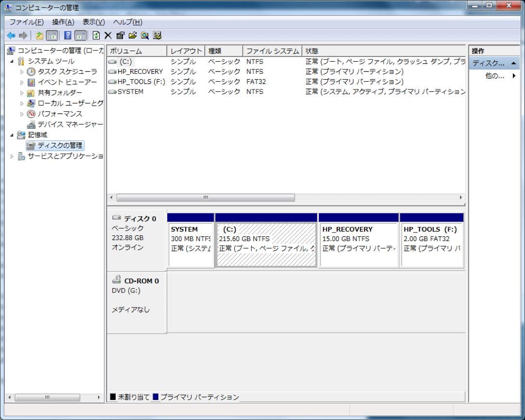Expand the タスク スケジューラ node

22,71
